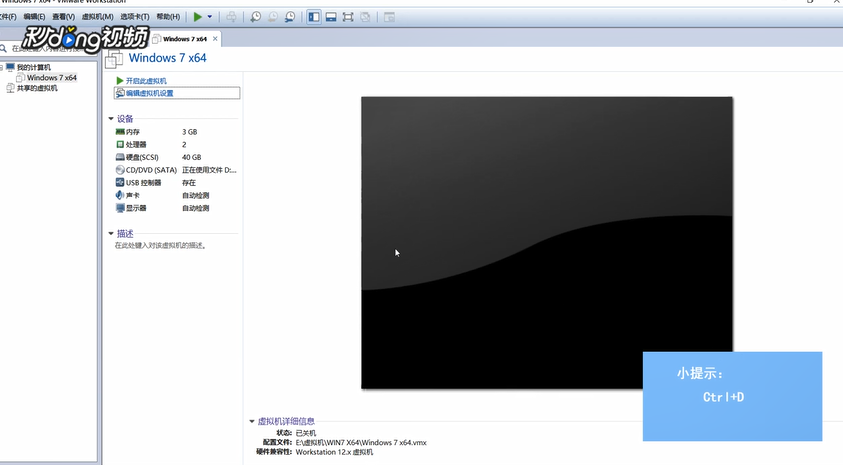Click the USB 控制器 device icon
Screen dimensions: 843x465
click(120, 183)
